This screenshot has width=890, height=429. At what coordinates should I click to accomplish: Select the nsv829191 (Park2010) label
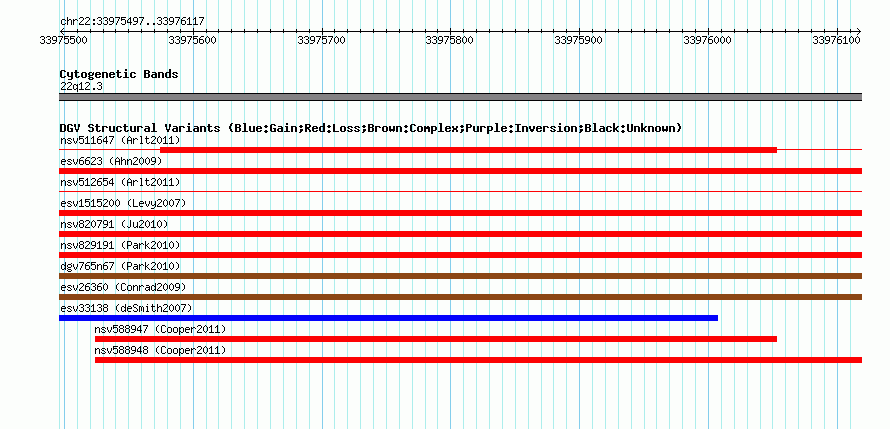pyautogui.click(x=120, y=245)
